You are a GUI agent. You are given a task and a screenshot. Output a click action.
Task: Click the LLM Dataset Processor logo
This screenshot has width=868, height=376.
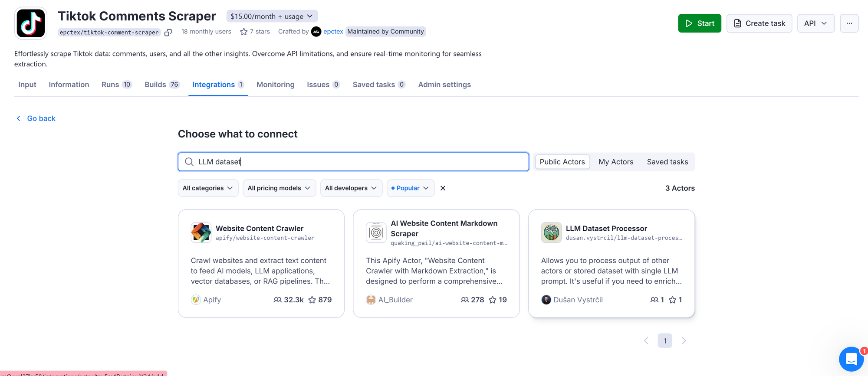click(551, 232)
